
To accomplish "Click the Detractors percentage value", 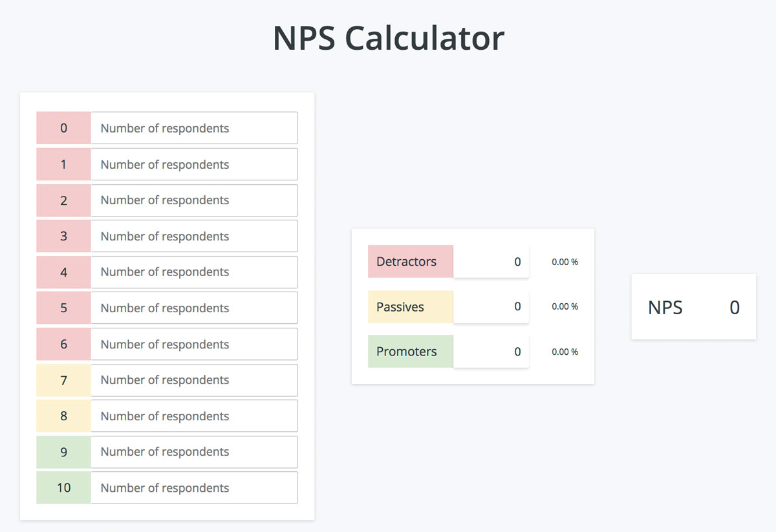I will pos(563,262).
